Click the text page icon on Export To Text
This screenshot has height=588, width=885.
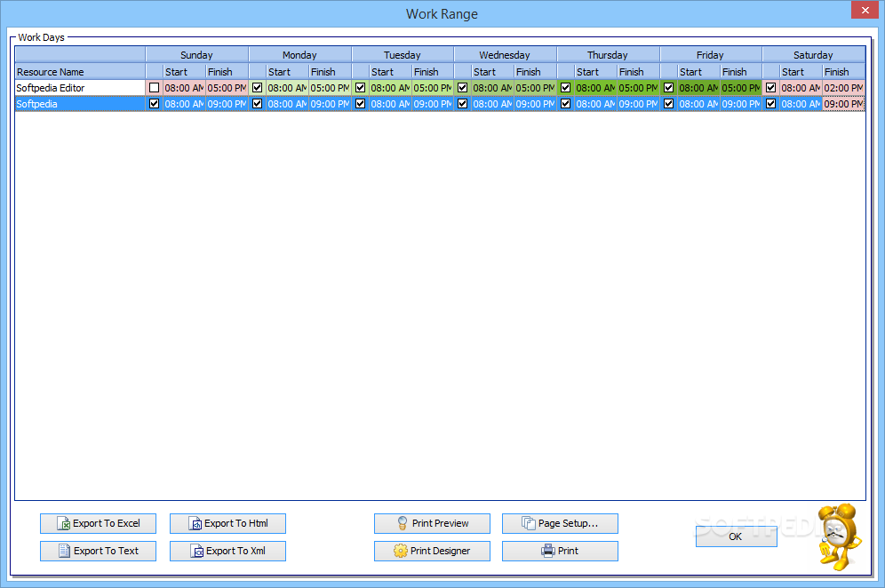coord(64,551)
